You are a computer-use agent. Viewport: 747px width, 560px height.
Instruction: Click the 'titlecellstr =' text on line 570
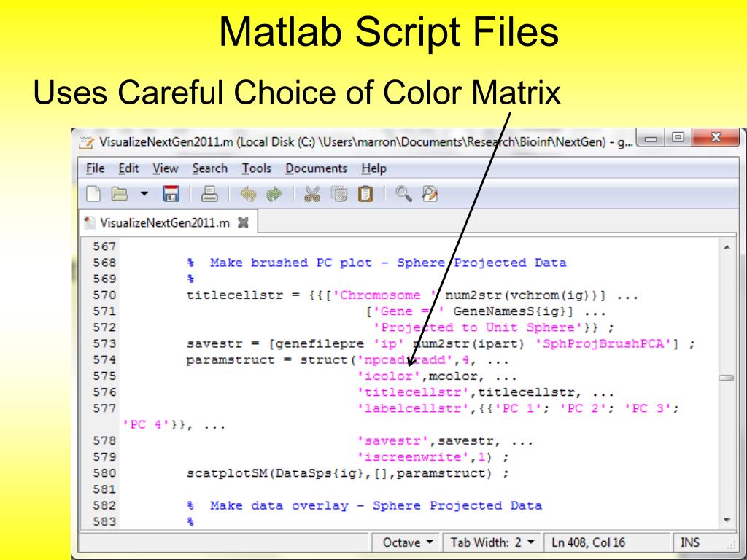pos(244,295)
